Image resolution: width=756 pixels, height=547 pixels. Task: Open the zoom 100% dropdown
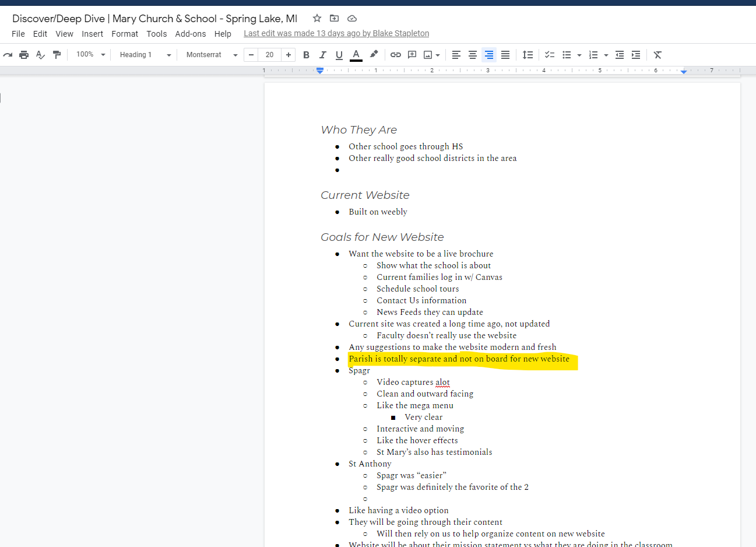click(91, 55)
